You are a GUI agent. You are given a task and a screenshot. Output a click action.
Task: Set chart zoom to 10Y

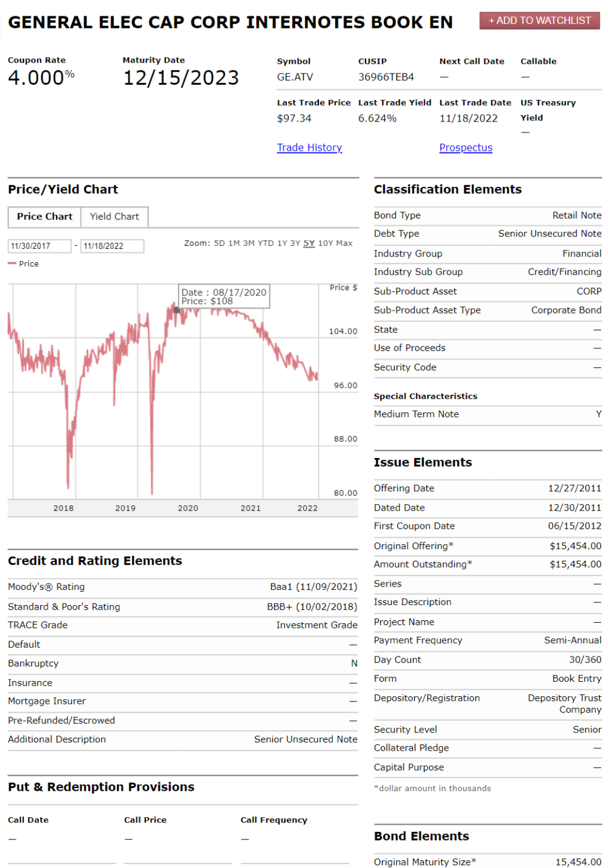click(325, 244)
